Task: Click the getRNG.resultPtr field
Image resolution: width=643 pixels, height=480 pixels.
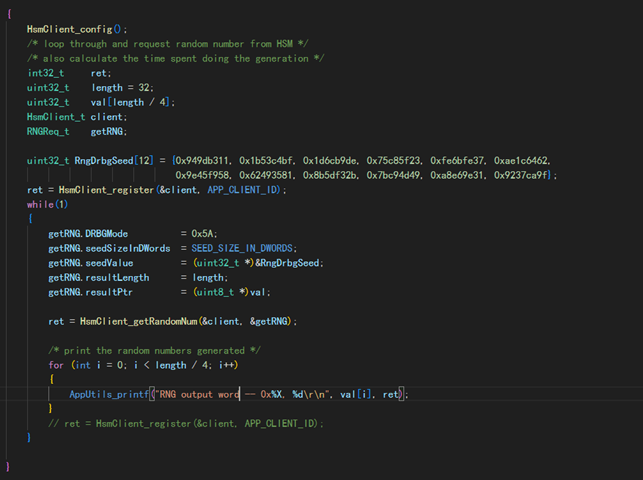Action: click(90, 292)
